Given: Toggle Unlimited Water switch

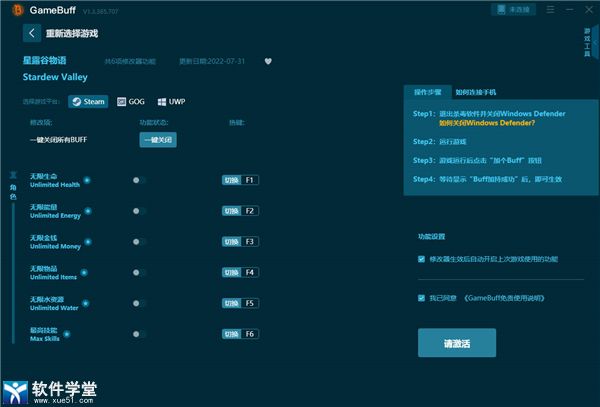Looking at the screenshot, I should (139, 303).
